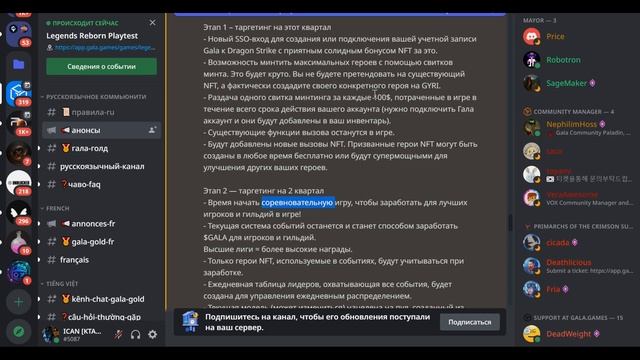
Task: Open server with 319 unread badge
Action: click(x=19, y=93)
